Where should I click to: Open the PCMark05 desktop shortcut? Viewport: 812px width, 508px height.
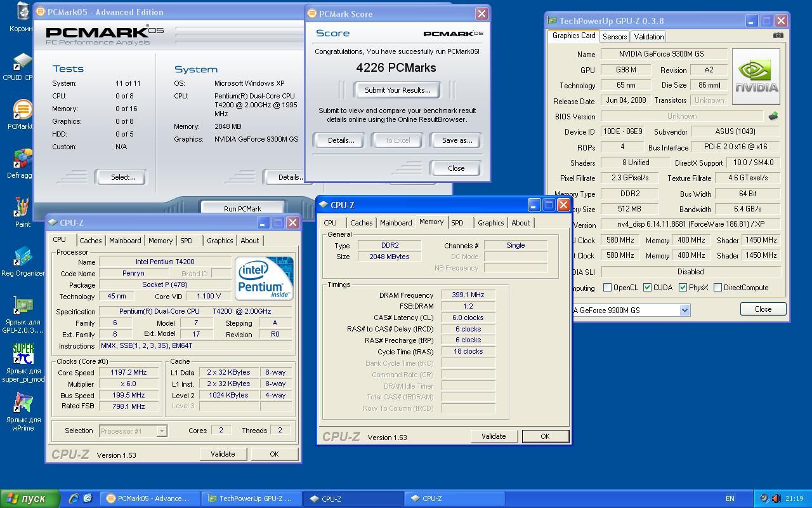tap(23, 110)
